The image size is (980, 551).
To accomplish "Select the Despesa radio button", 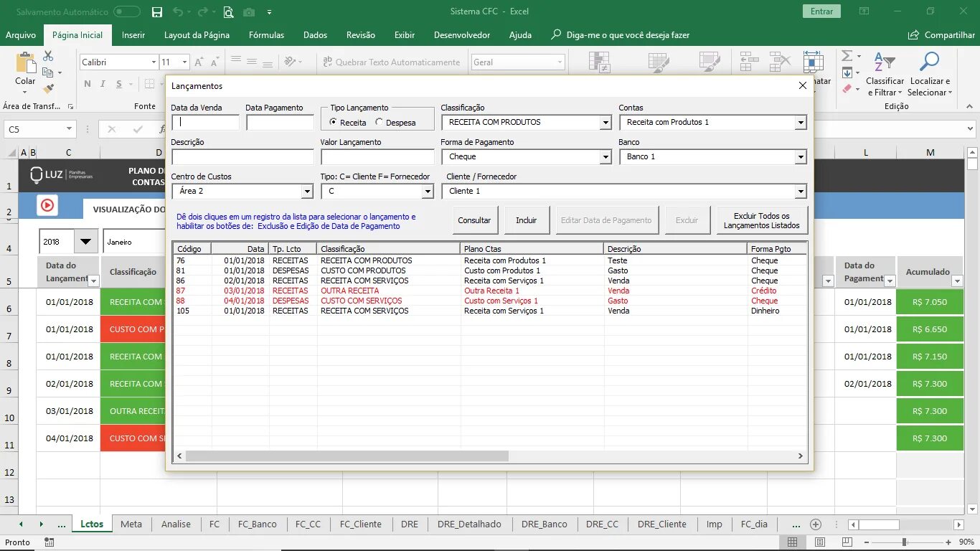I will pos(395,122).
